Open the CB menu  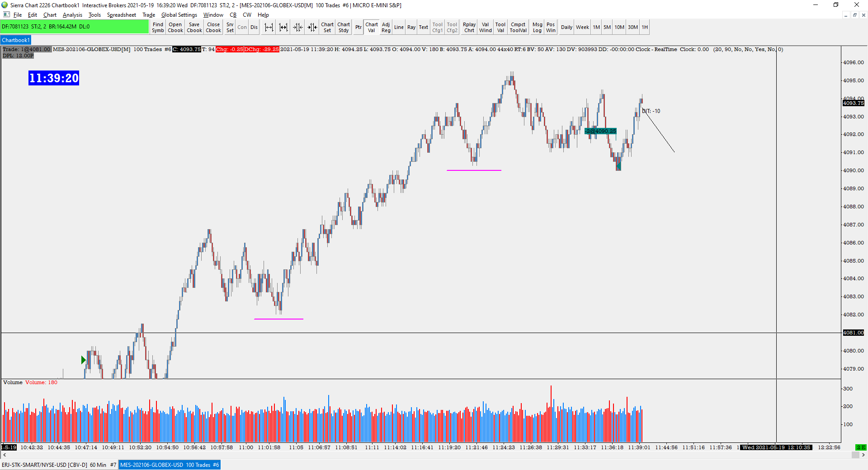point(233,15)
